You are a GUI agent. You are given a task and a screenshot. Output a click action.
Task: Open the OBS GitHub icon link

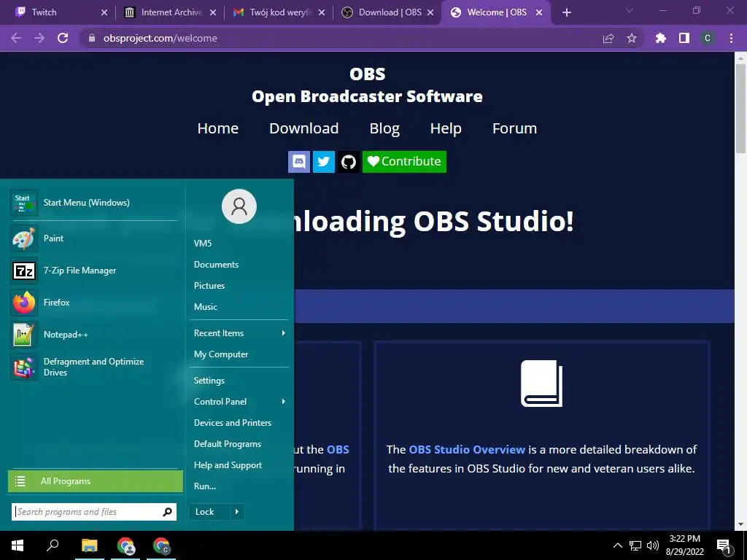click(x=349, y=161)
